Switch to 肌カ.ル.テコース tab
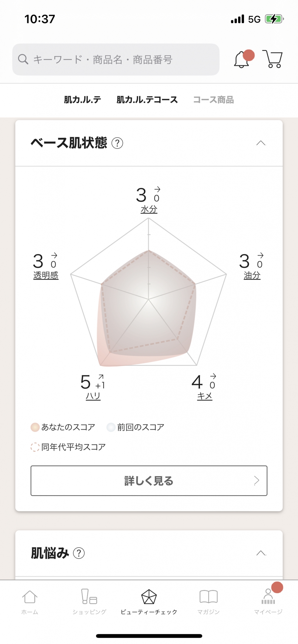The height and width of the screenshot is (644, 298). coord(147,100)
